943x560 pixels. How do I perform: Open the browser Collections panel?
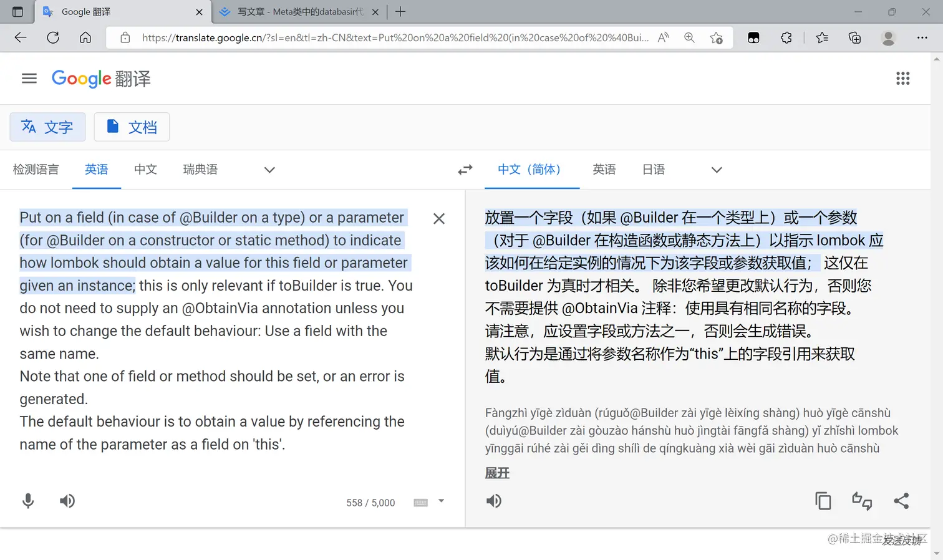tap(855, 37)
